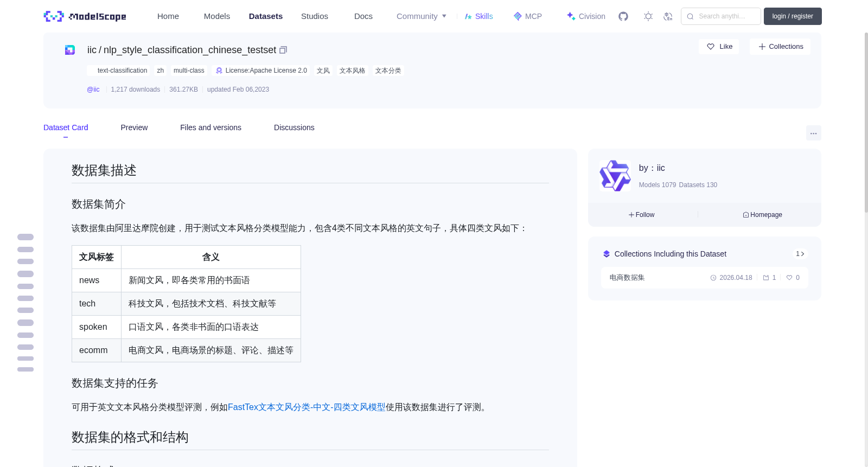Click the folder count icon on 电商数据集
The width and height of the screenshot is (868, 467).
(766, 278)
